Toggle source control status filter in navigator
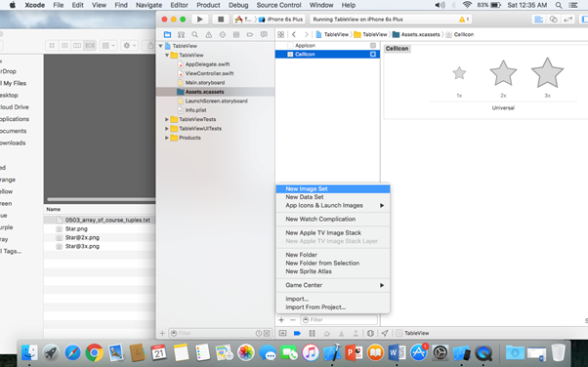Viewport: 588px width, 367px height. [x=267, y=333]
